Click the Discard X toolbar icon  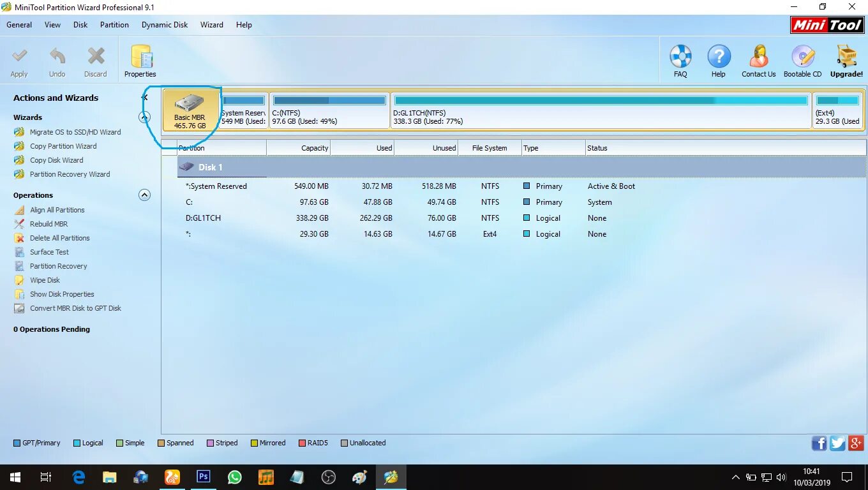[x=96, y=57]
